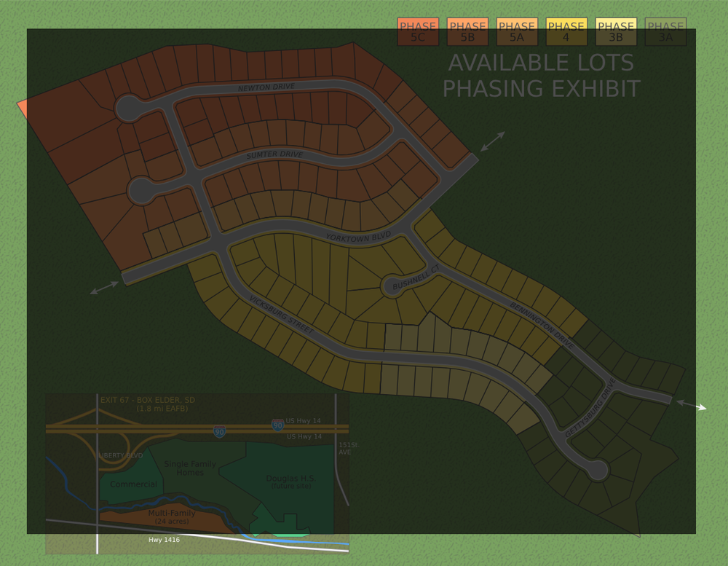Click the Gettysburg Drive label
The height and width of the screenshot is (566, 728).
click(590, 407)
